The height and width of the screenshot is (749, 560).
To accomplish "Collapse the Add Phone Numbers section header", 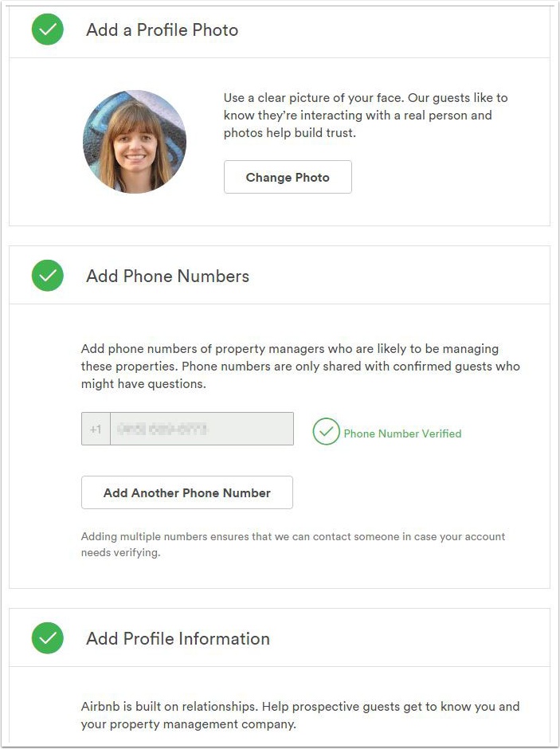I will point(280,275).
